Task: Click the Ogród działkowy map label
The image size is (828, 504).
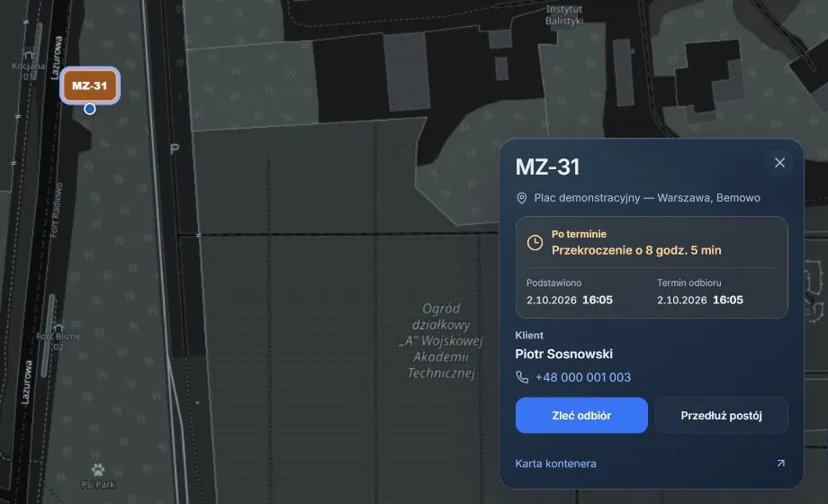Action: coord(441,341)
